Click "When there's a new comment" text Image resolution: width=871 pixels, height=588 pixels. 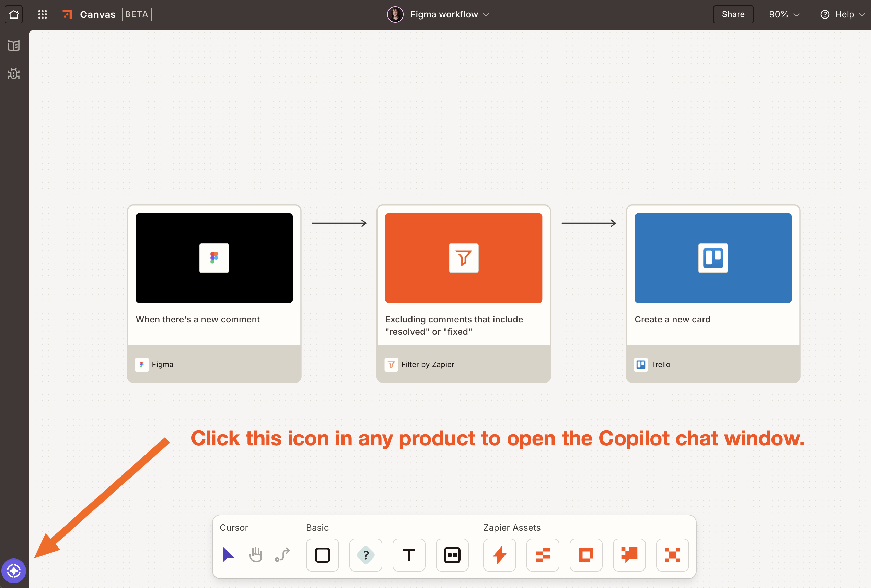tap(198, 319)
